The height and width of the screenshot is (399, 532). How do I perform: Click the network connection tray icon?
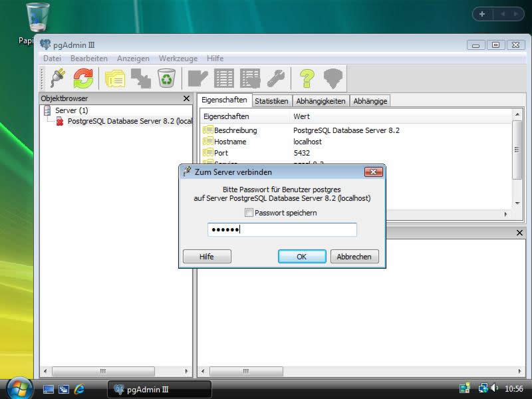coord(483,388)
